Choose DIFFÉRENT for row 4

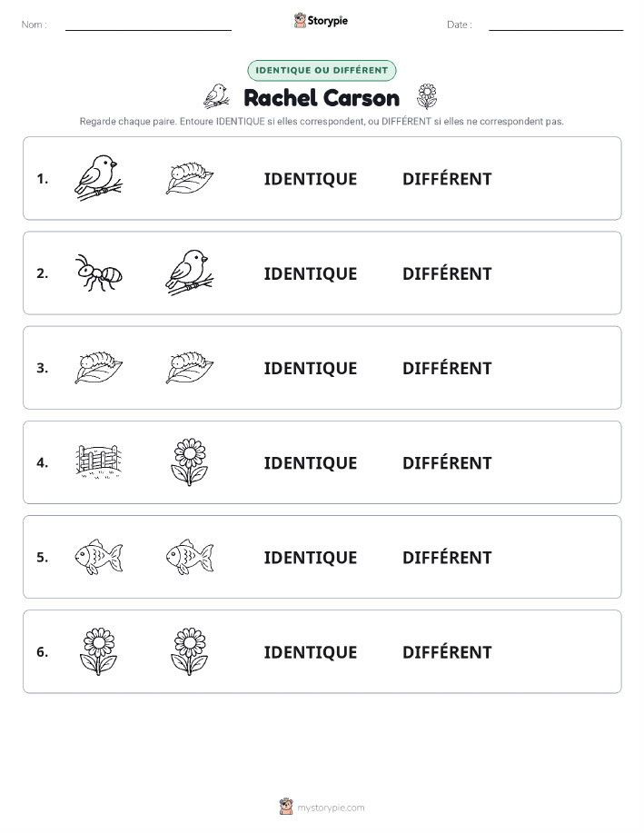click(447, 462)
